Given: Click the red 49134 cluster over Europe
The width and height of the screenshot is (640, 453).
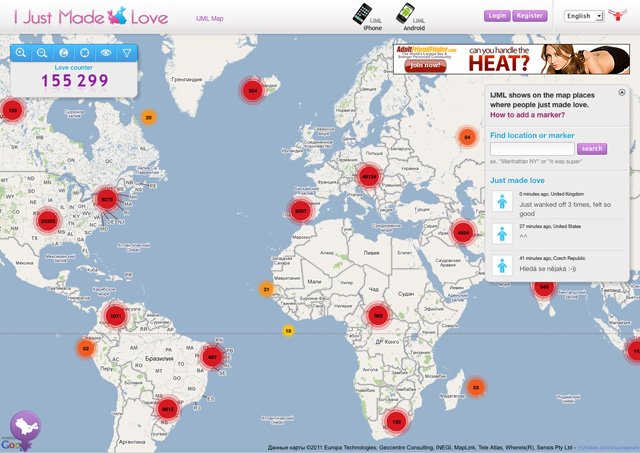Looking at the screenshot, I should click(x=369, y=176).
